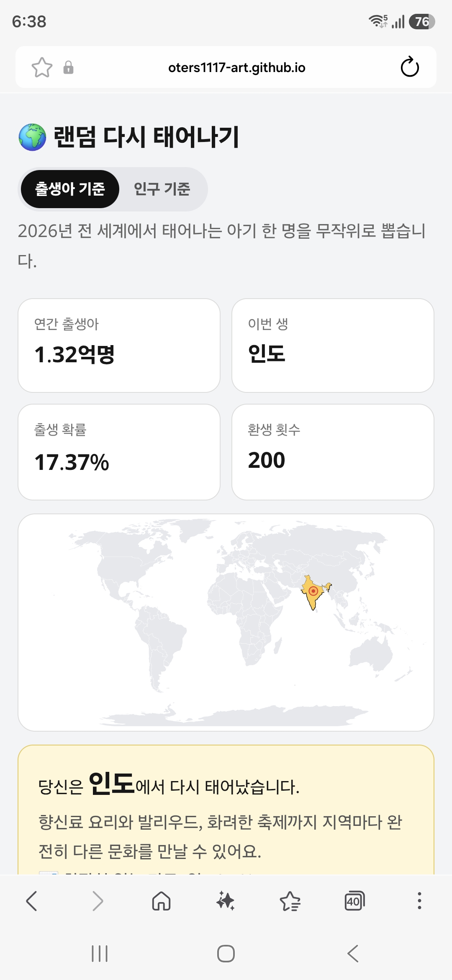The width and height of the screenshot is (452, 980).
Task: Tap the 이번 생 인도 card
Action: pyautogui.click(x=333, y=346)
